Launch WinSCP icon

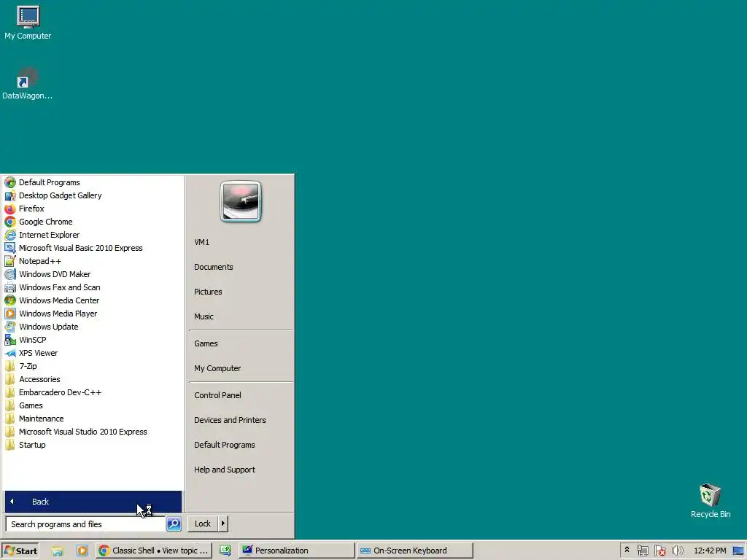click(10, 340)
